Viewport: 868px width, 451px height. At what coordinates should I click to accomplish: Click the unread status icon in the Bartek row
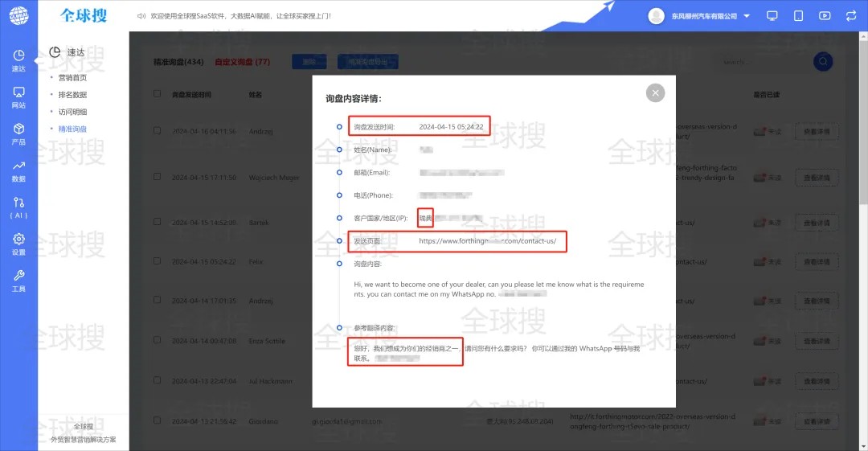pos(759,222)
